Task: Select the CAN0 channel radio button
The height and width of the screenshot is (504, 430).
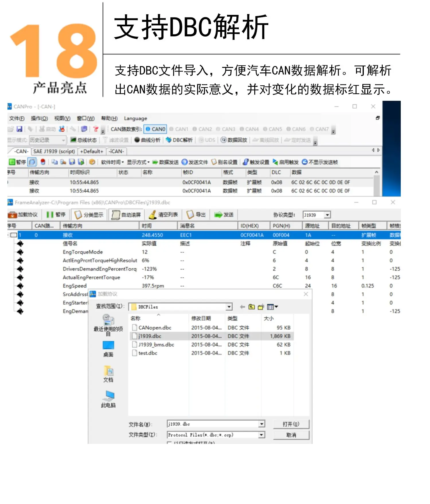Action: pos(155,129)
